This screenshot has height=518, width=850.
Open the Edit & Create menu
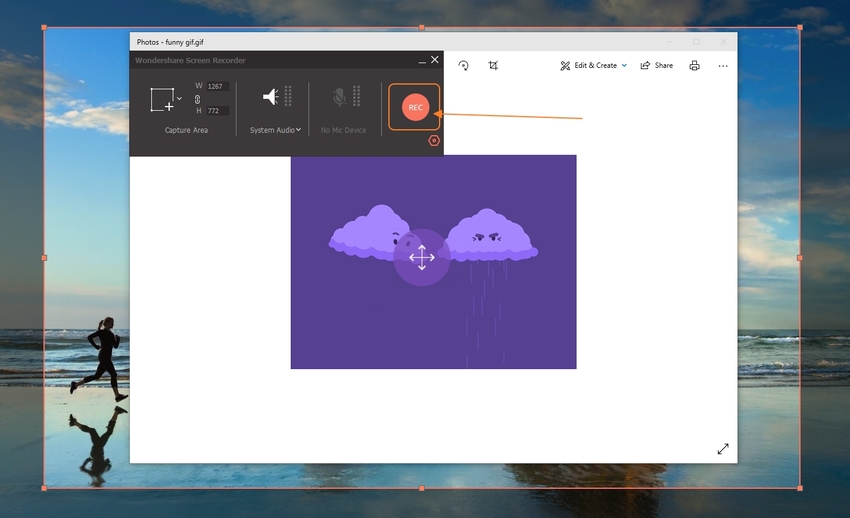[x=594, y=66]
